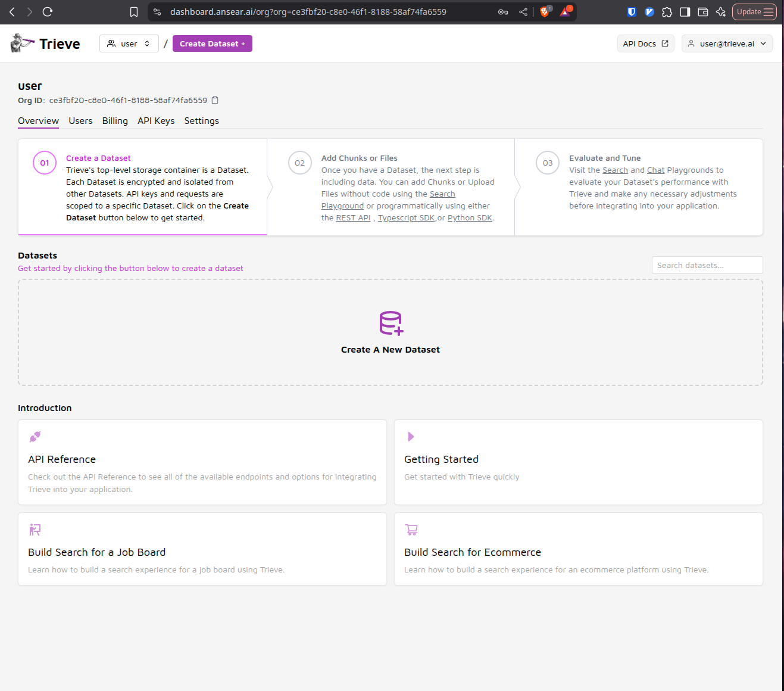This screenshot has width=784, height=691.
Task: Select the Evaluate and Tune heading
Action: click(605, 158)
